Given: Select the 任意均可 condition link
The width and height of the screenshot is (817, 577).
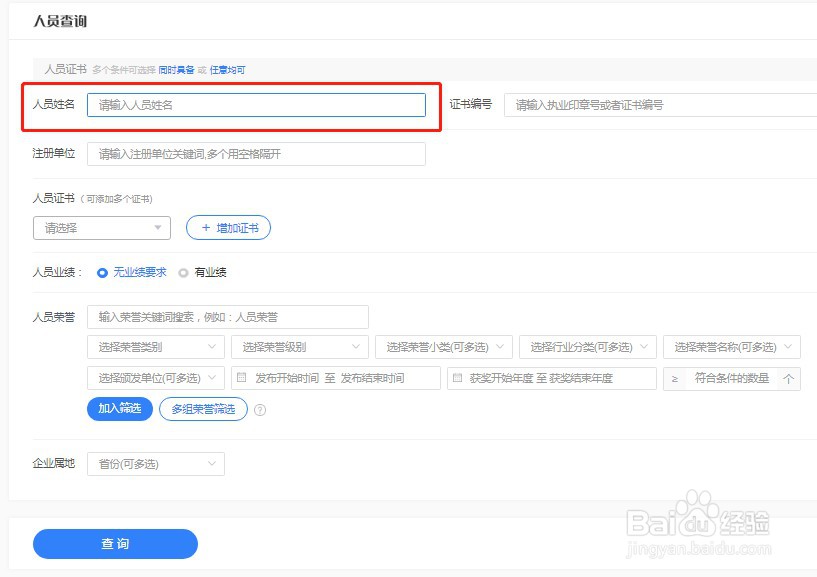Looking at the screenshot, I should click(227, 70).
